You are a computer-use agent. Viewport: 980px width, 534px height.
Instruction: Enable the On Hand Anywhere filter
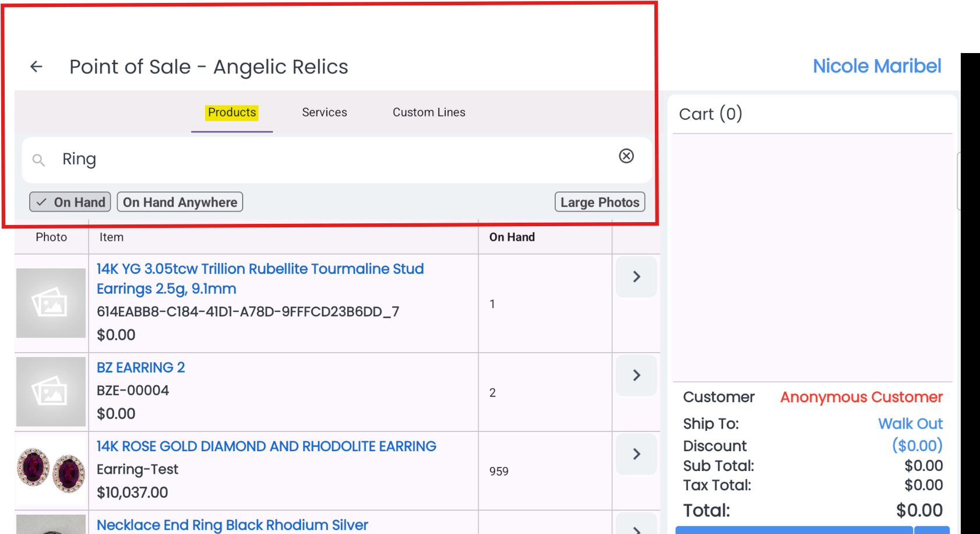click(180, 202)
